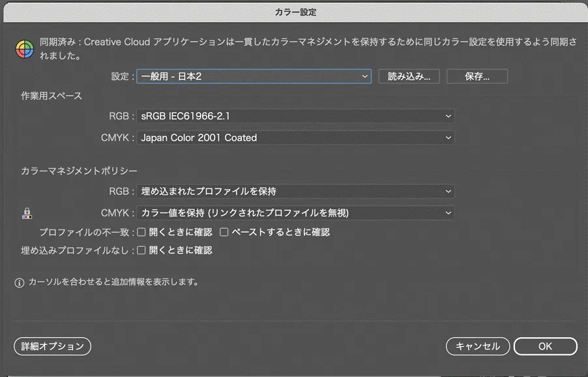
Task: Click the 読み込み button
Action: pyautogui.click(x=409, y=76)
